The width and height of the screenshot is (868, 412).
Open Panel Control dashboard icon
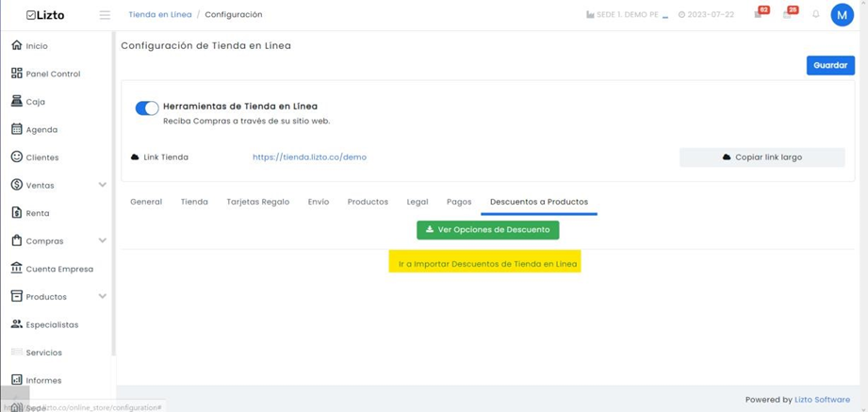(17, 74)
